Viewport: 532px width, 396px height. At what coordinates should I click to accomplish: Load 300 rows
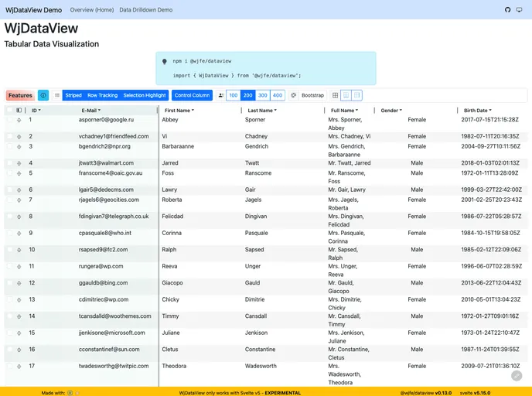(263, 95)
